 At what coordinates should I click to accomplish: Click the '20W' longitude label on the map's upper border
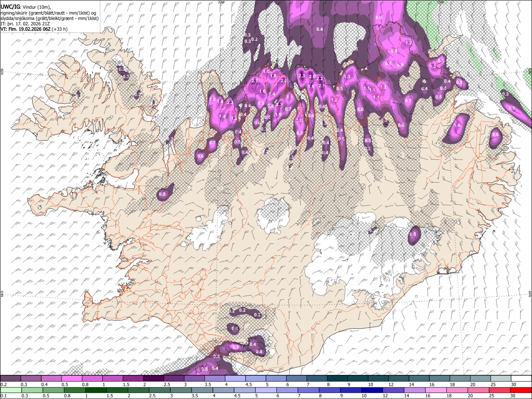tap(221, 2)
